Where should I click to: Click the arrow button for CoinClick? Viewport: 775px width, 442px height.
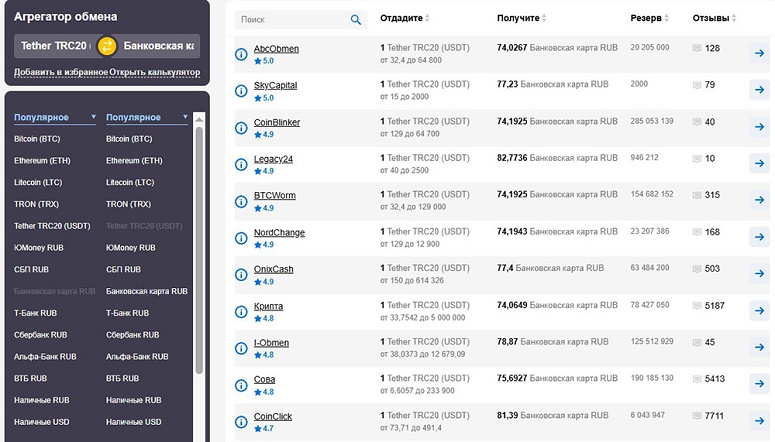759,421
